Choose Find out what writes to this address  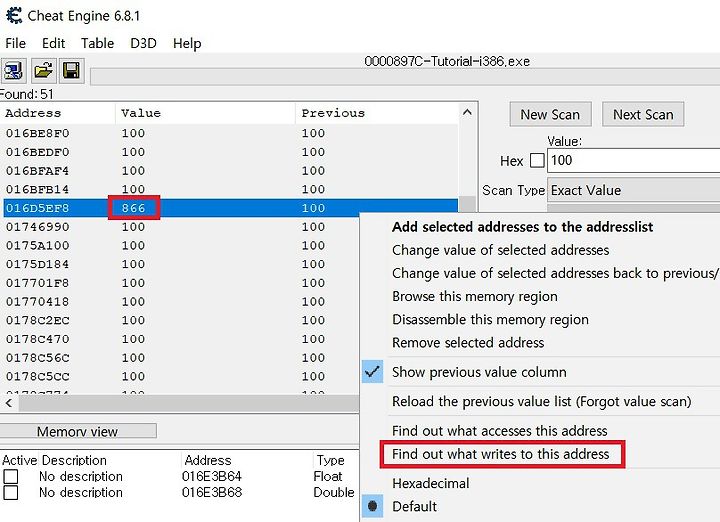point(501,454)
